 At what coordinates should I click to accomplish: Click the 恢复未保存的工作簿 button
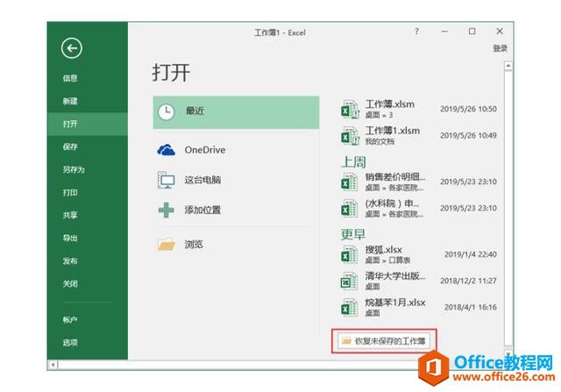(x=384, y=341)
